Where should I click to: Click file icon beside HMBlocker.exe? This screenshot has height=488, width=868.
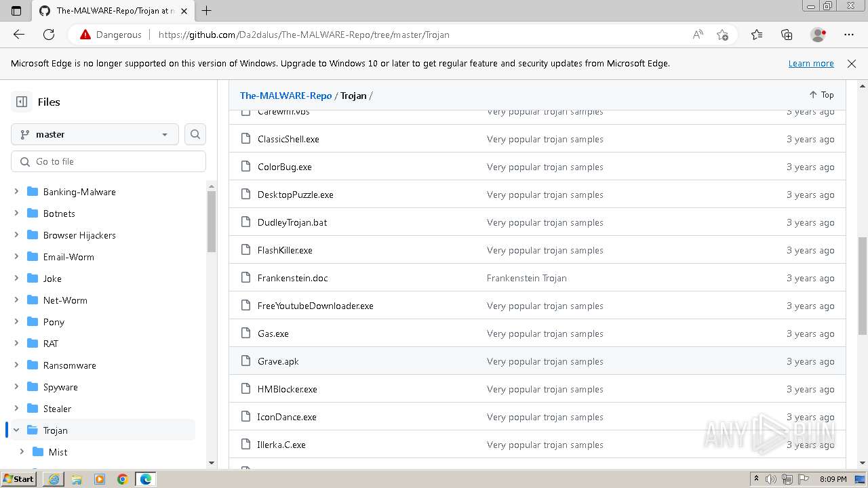(x=245, y=389)
